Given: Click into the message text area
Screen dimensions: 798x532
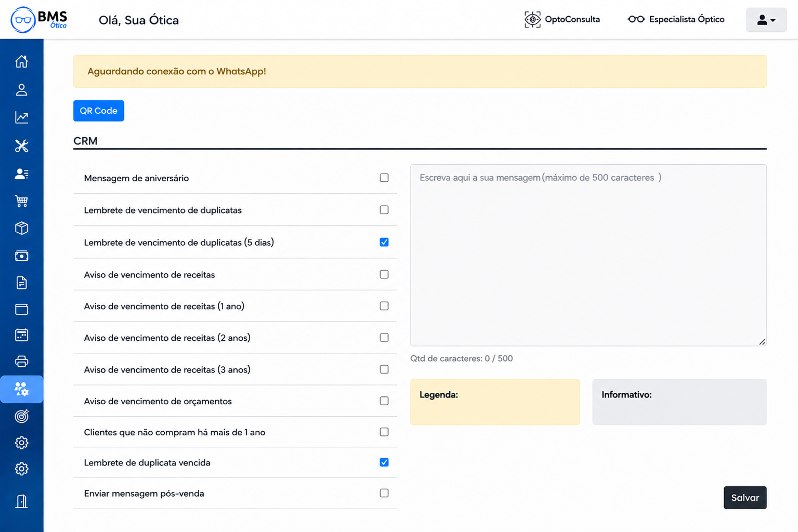Looking at the screenshot, I should [x=588, y=255].
